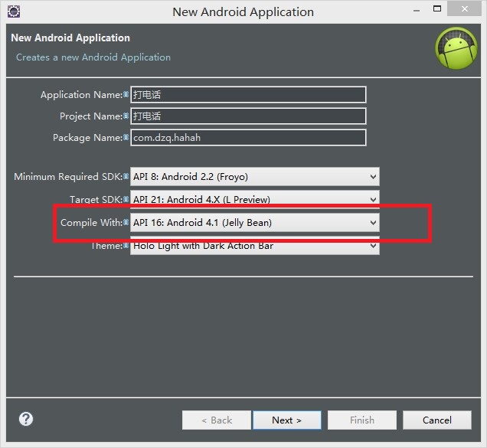The height and width of the screenshot is (448, 487).
Task: Open the help question mark icon
Action: click(26, 419)
